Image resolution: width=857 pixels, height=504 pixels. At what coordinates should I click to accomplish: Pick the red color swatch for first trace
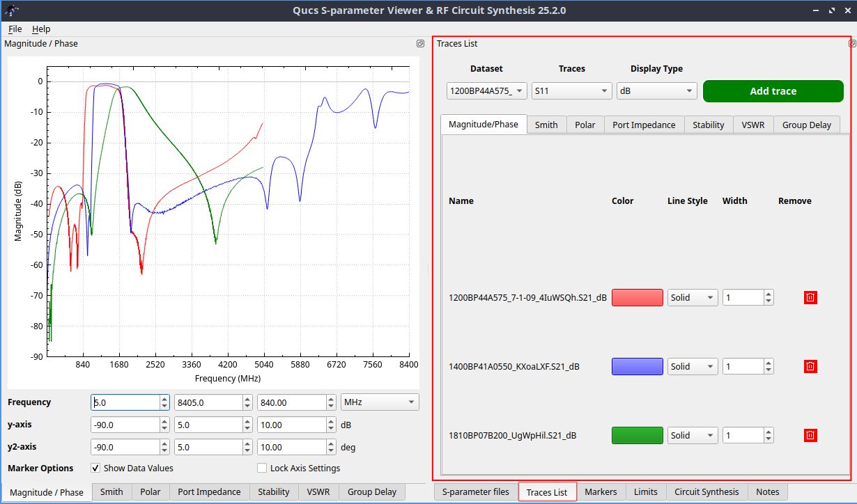(637, 297)
